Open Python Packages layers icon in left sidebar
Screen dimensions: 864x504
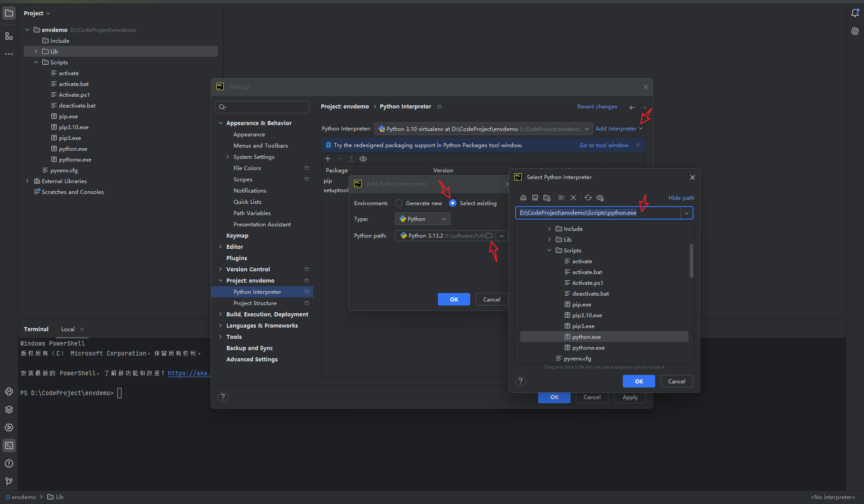click(9, 409)
